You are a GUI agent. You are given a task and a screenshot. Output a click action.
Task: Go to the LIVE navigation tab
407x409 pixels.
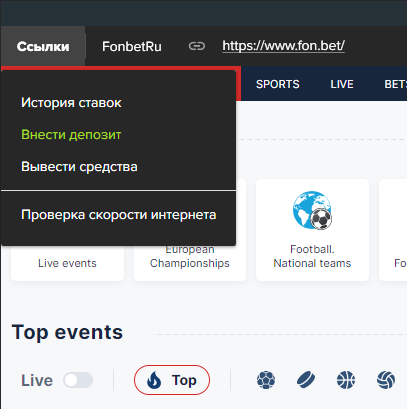tap(342, 84)
